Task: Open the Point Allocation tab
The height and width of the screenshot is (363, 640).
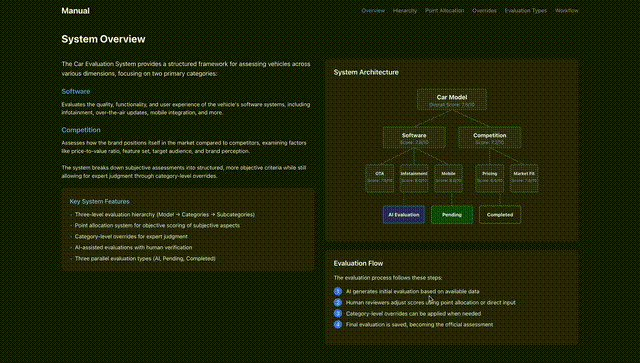Action: pyautogui.click(x=444, y=11)
